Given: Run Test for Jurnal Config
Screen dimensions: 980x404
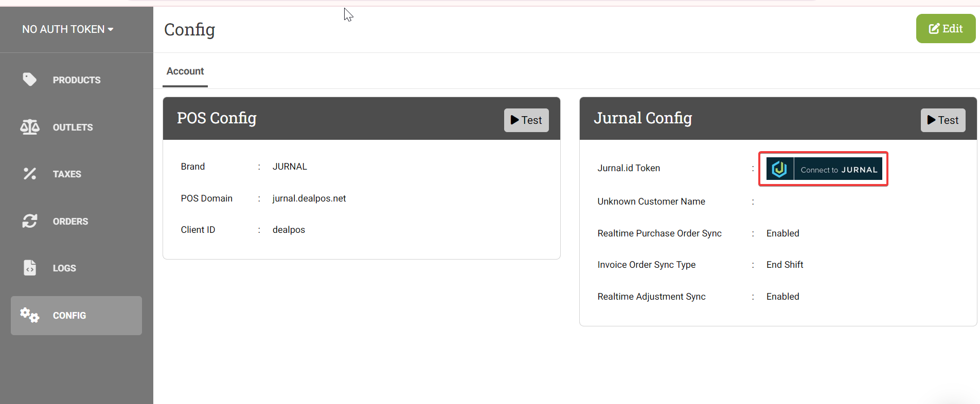Looking at the screenshot, I should 943,120.
